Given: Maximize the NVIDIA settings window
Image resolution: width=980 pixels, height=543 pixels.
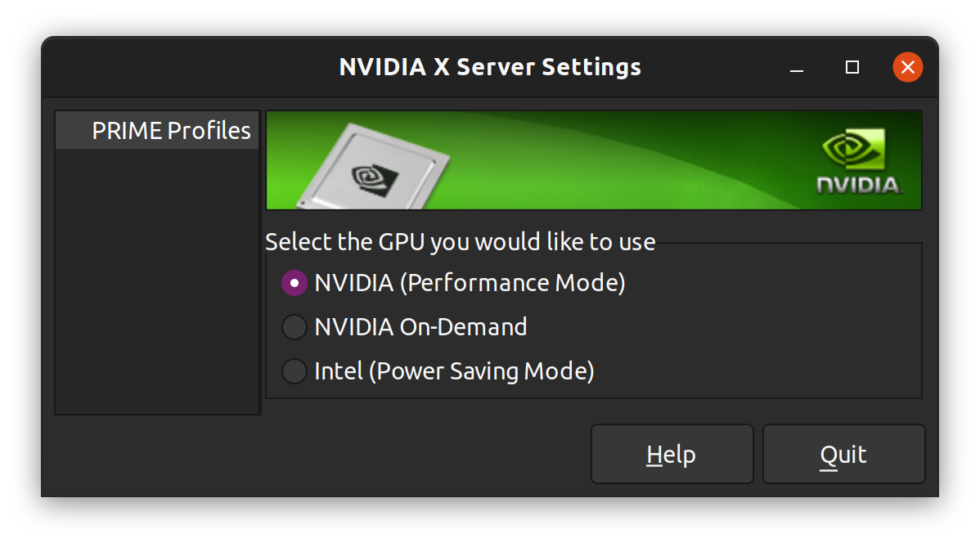Looking at the screenshot, I should pyautogui.click(x=852, y=67).
